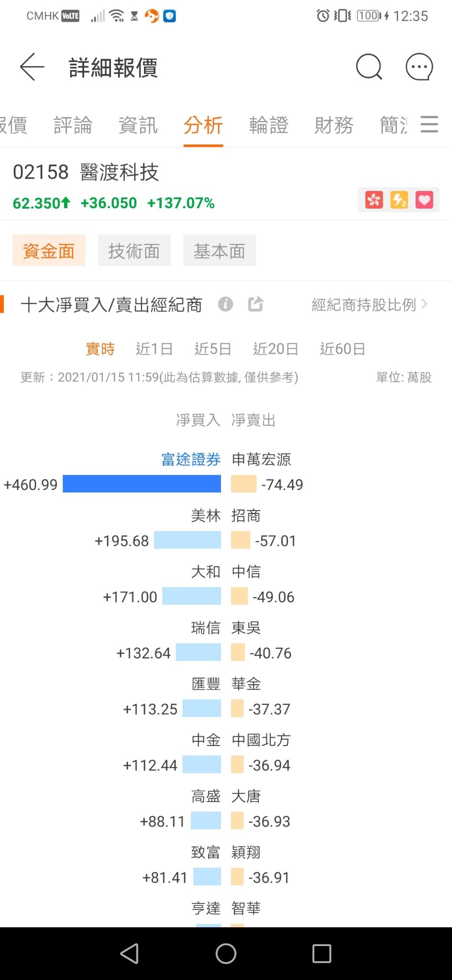Image resolution: width=452 pixels, height=980 pixels.
Task: Open the chat bubble messages icon
Action: [419, 67]
